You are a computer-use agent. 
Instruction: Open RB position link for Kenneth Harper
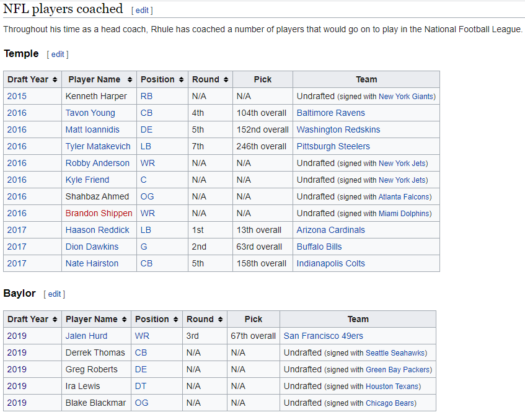coord(146,97)
